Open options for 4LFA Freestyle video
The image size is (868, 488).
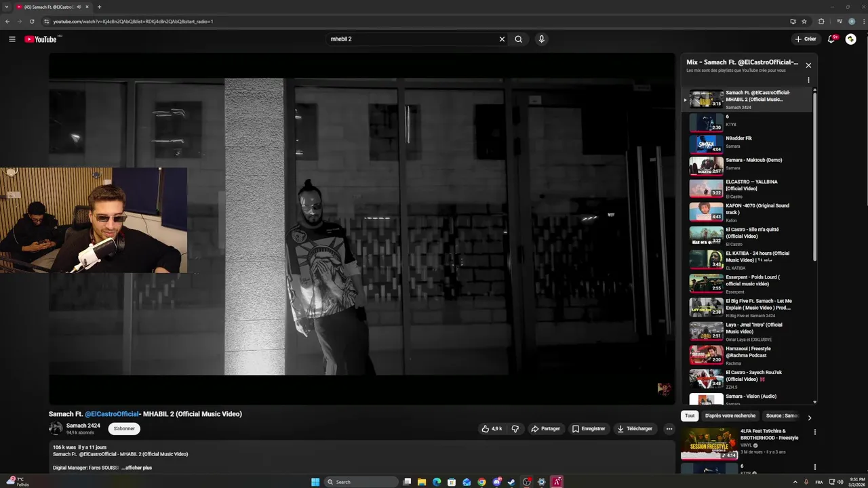click(815, 432)
